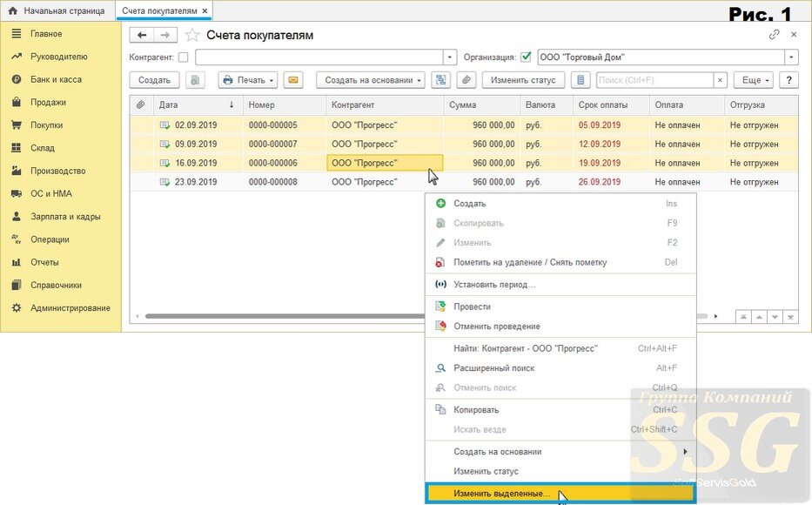The image size is (812, 505).
Task: Choose Копировать in the context menu
Action: pyautogui.click(x=560, y=410)
